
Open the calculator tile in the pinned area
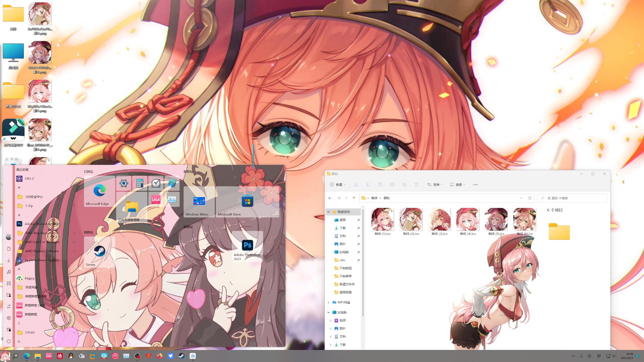pos(140,183)
